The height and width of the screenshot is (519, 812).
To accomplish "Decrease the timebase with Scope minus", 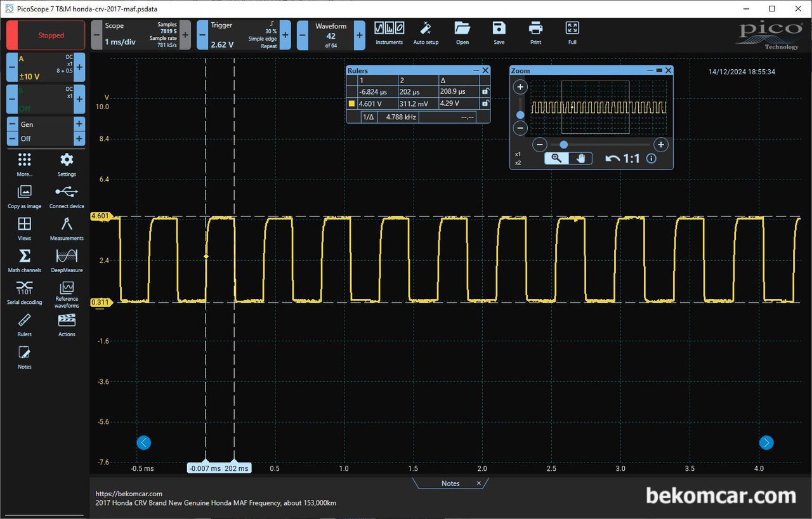I will click(x=96, y=35).
